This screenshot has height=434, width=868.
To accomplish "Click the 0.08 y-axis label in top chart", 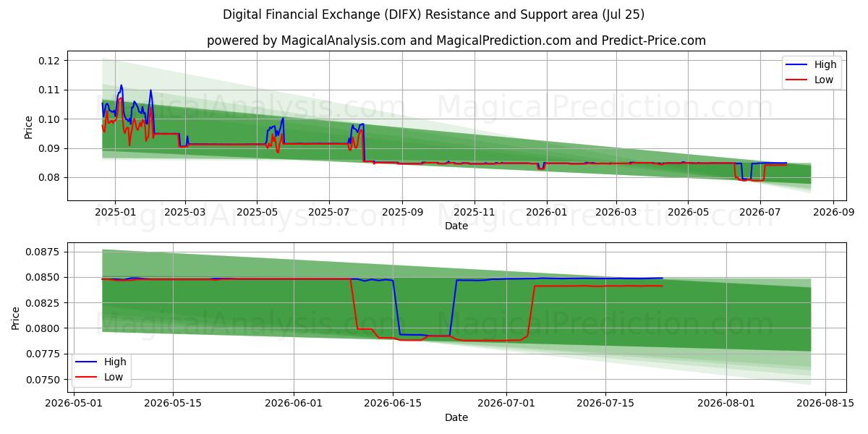I will tap(49, 177).
